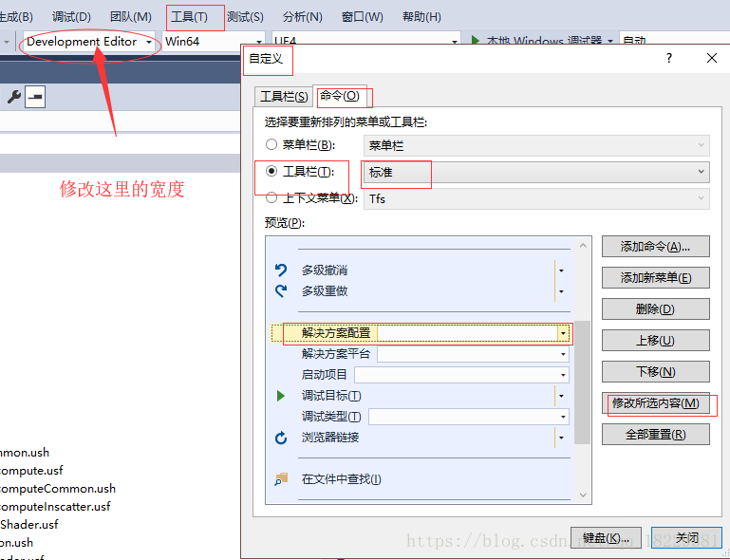Click the preview list scroll down arrow
The image size is (730, 560).
click(x=583, y=495)
